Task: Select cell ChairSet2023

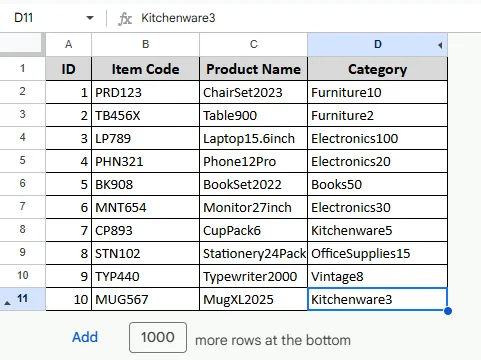Action: pyautogui.click(x=254, y=92)
